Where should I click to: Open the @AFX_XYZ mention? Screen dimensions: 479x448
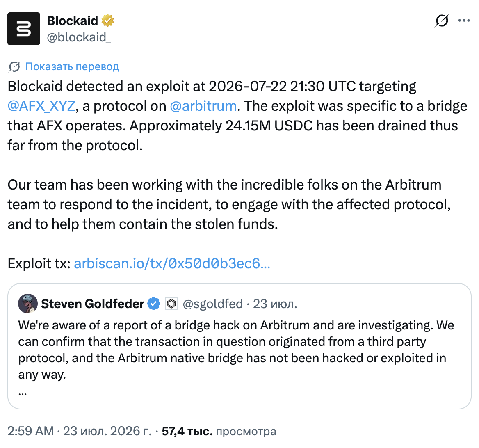[x=41, y=106]
